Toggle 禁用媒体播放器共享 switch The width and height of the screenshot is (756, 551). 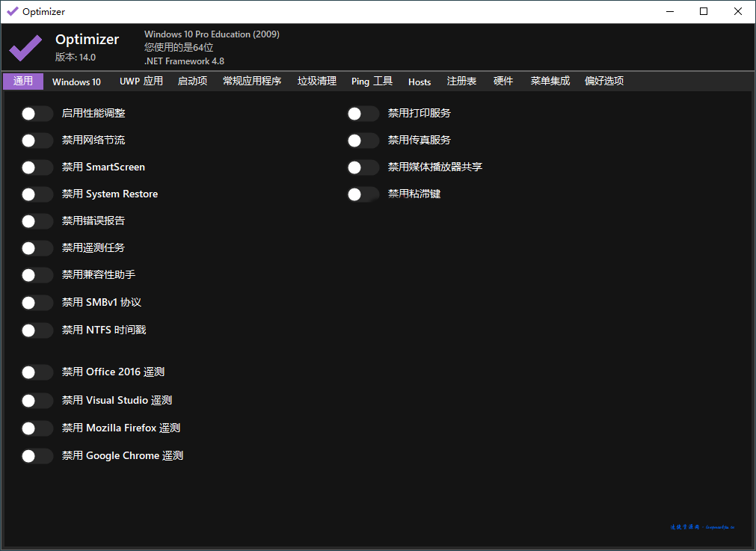[363, 167]
